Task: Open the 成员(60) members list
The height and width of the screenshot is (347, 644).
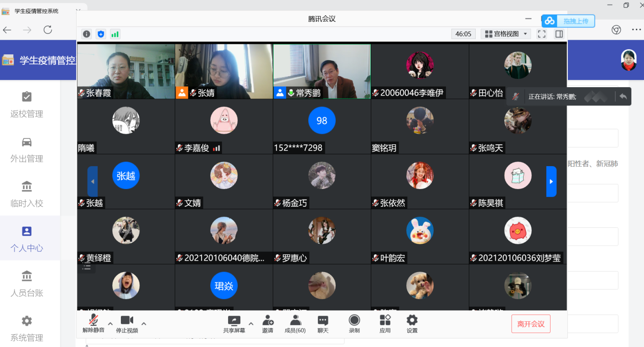Action: [295, 323]
